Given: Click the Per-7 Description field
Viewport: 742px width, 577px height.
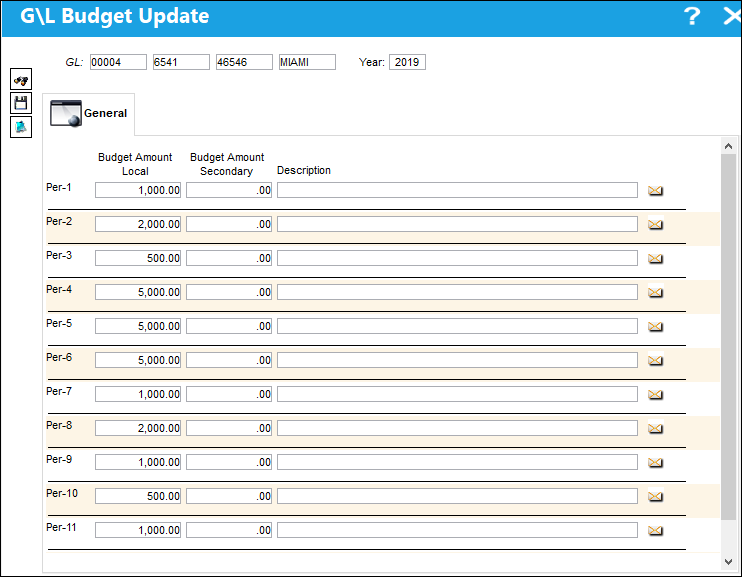Looking at the screenshot, I should click(x=458, y=394).
